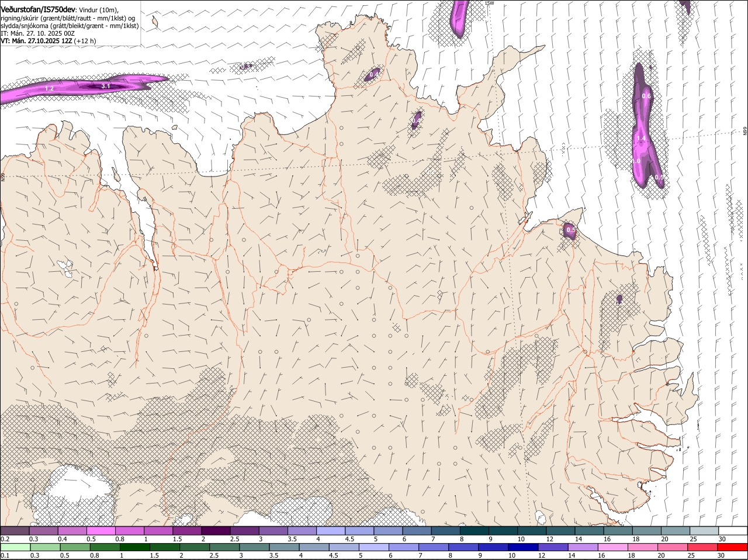Click the "IT: Mán. 27. 10. 2025 00Z" line
This screenshot has width=748, height=560.
[x=37, y=33]
